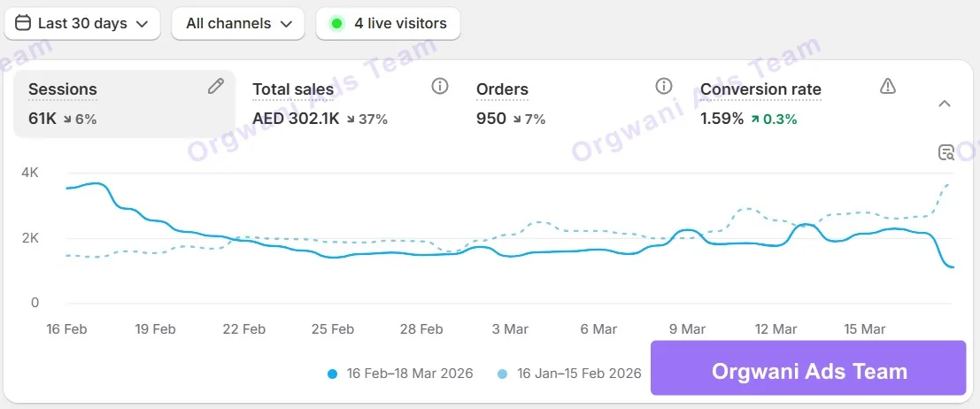980x409 pixels.
Task: Click the calendar icon in date filter
Action: point(24,23)
